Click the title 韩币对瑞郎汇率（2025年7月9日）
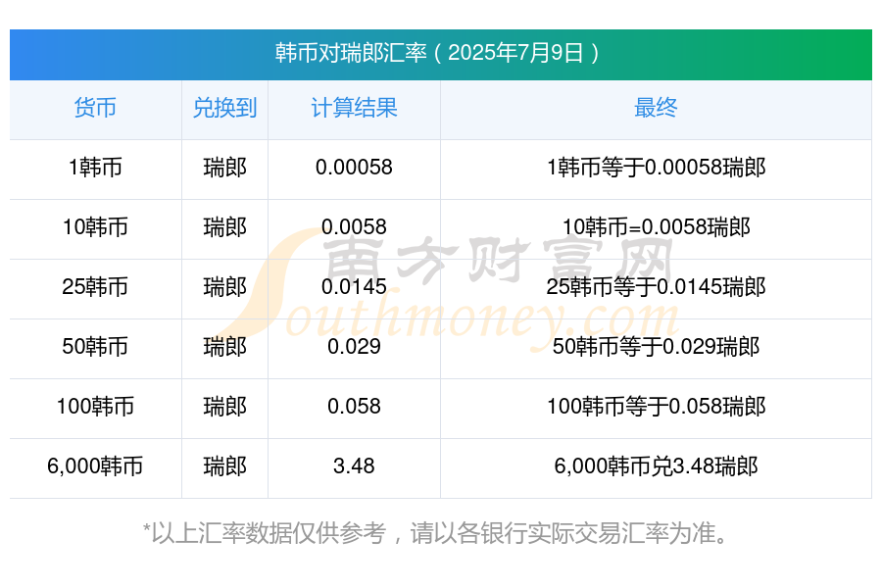882x588 pixels. pyautogui.click(x=440, y=53)
